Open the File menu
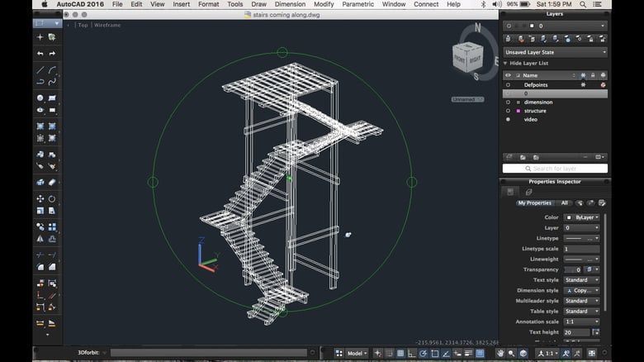The width and height of the screenshot is (644, 362). pos(117,4)
